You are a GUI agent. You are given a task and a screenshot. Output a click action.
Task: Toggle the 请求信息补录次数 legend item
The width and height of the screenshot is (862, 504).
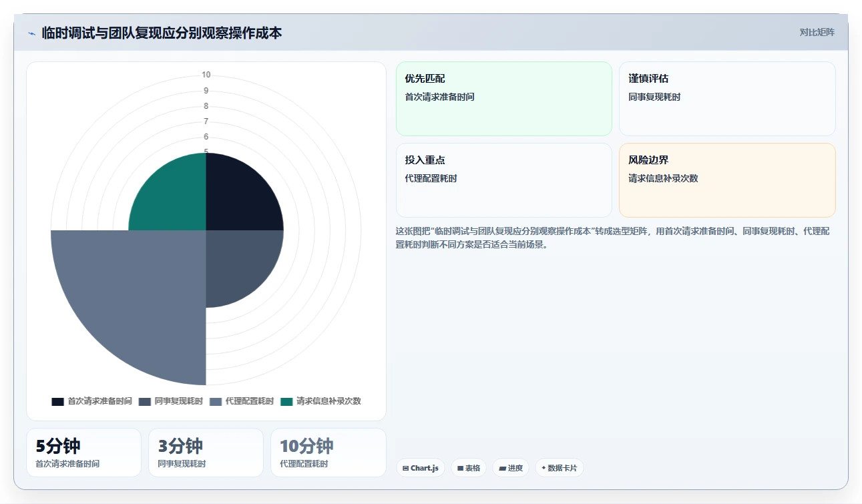(320, 401)
